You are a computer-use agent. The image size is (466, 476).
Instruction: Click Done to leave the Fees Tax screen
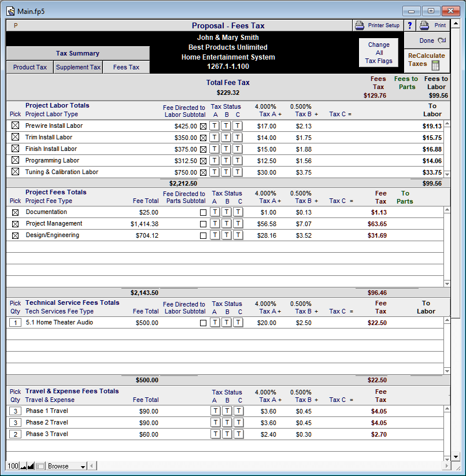pyautogui.click(x=427, y=40)
